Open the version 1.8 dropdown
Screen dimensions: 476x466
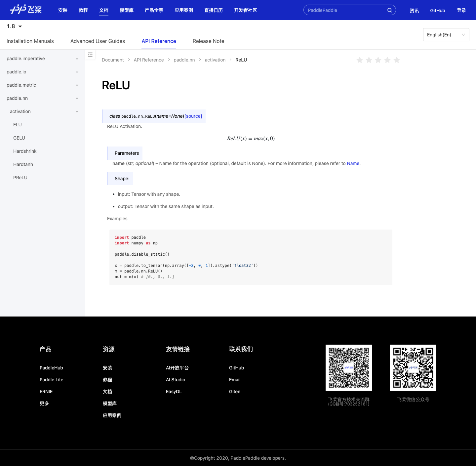[15, 26]
